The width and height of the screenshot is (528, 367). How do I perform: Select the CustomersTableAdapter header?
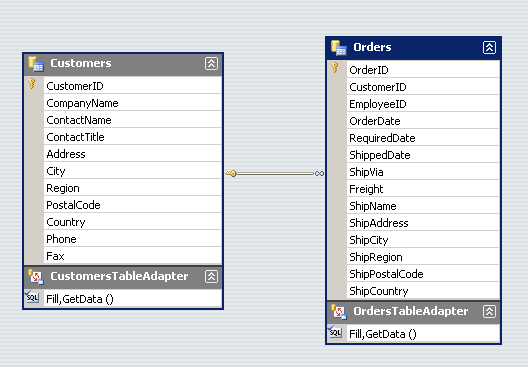point(123,277)
